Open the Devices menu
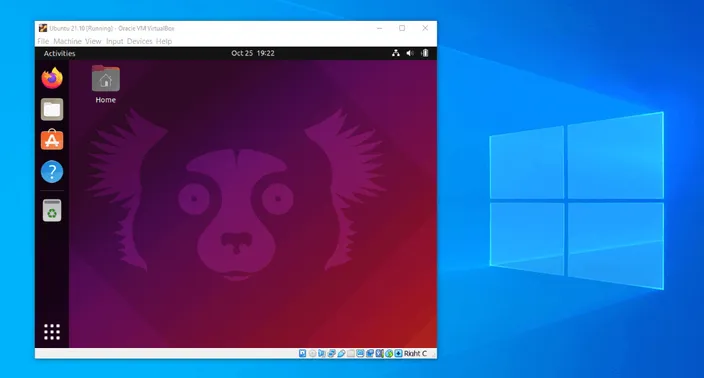The image size is (704, 378). click(x=139, y=41)
